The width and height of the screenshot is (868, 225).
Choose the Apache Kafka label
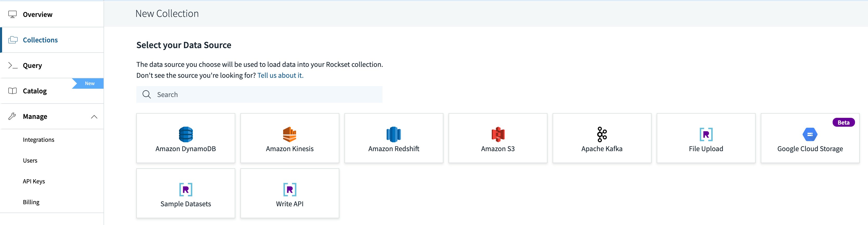tap(602, 149)
